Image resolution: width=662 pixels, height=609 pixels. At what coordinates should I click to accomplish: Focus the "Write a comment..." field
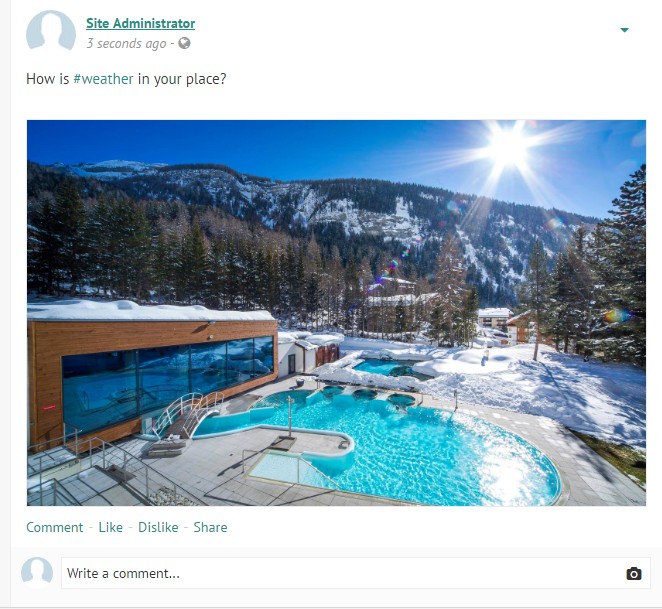(x=355, y=573)
